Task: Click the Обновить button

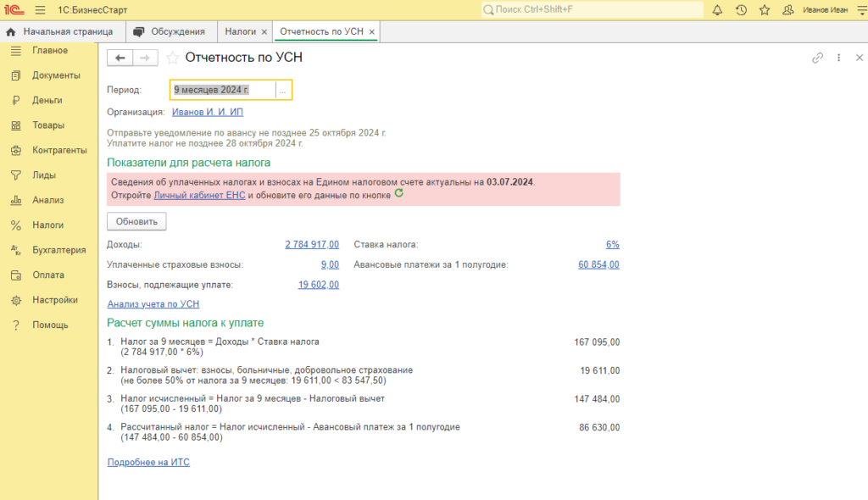Action: pos(136,221)
